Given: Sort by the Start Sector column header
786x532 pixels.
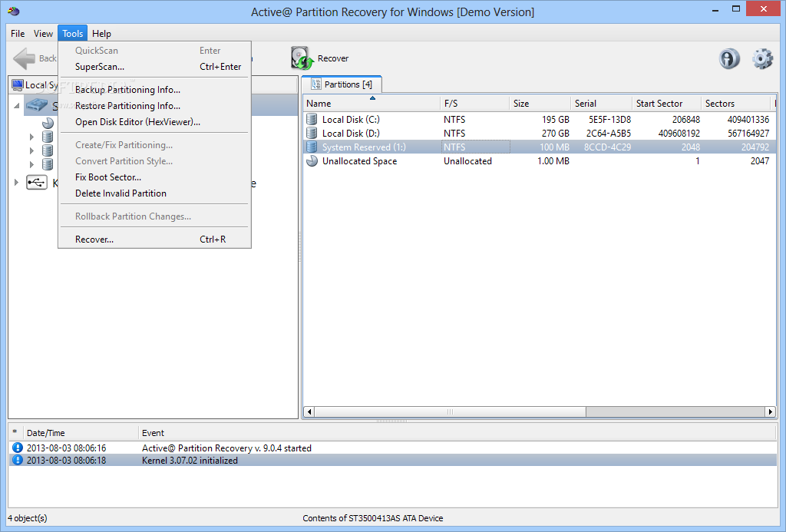Looking at the screenshot, I should (x=667, y=104).
